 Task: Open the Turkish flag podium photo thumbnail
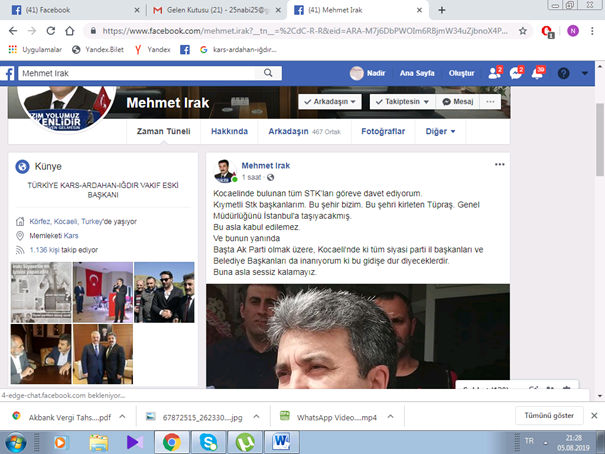tap(103, 292)
